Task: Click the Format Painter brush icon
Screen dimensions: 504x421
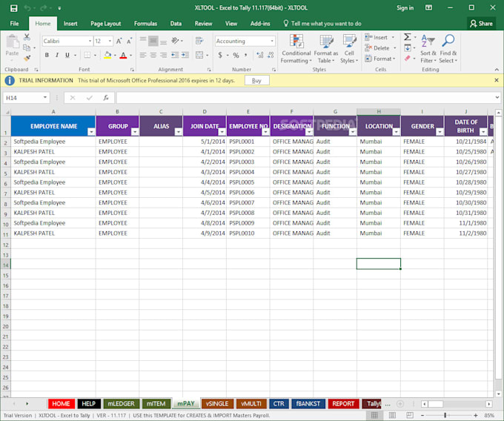Action: click(27, 58)
